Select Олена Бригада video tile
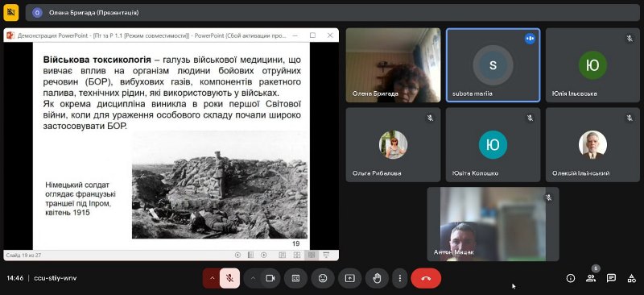Image resolution: width=644 pixels, height=295 pixels. point(393,65)
